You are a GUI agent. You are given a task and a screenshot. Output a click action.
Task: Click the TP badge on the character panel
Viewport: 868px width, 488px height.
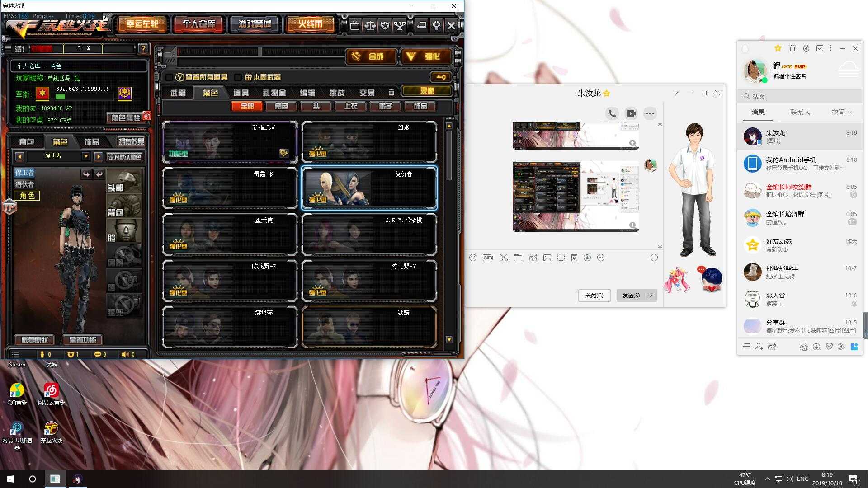pos(9,207)
